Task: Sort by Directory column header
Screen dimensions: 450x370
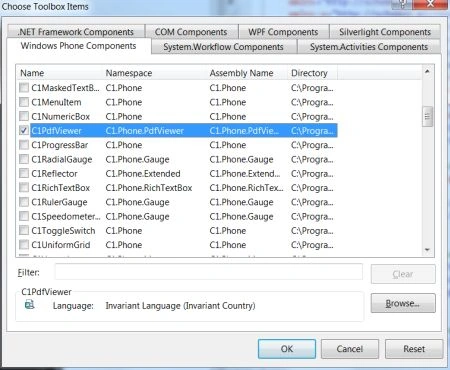Action: click(312, 73)
